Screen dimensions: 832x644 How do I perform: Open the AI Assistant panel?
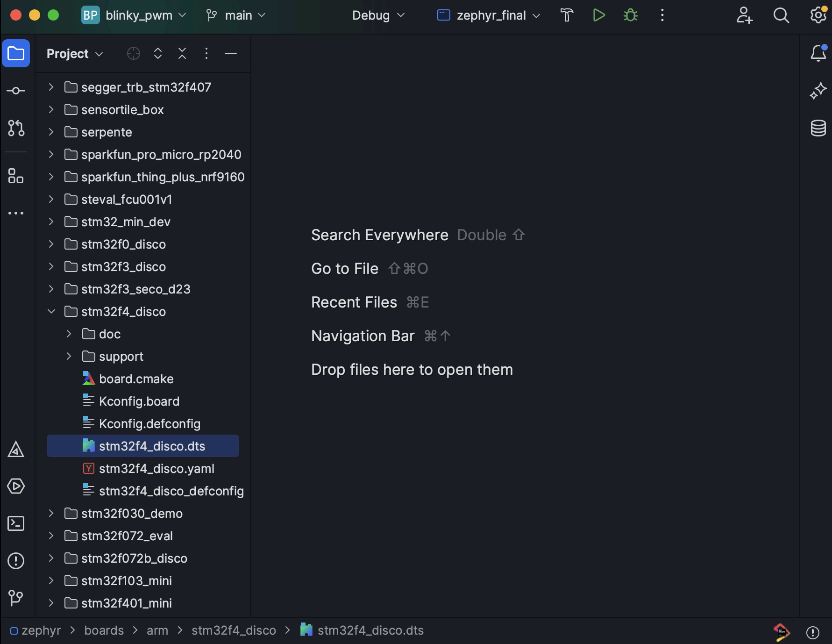point(818,91)
